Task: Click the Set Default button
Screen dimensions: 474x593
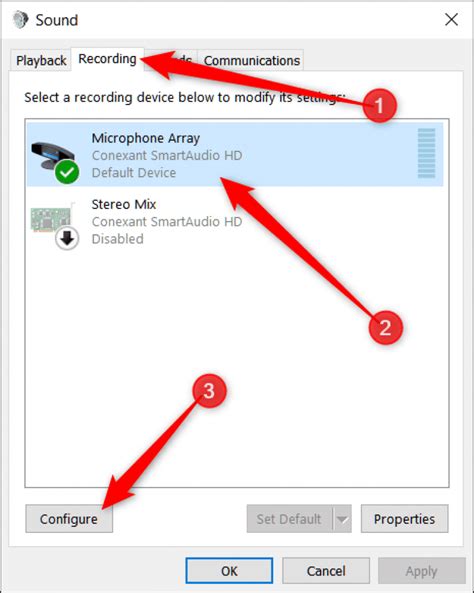Action: pos(289,519)
